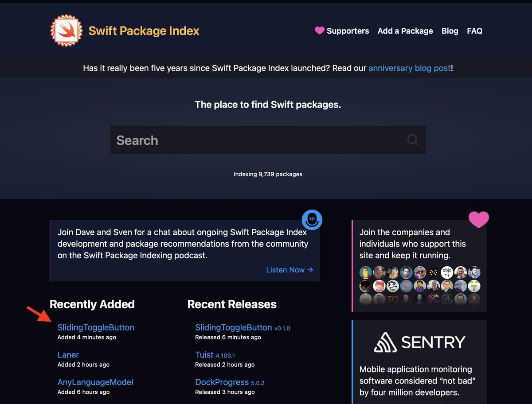Open the DockProgress 5.0.2 release
The width and height of the screenshot is (532, 404).
[230, 382]
